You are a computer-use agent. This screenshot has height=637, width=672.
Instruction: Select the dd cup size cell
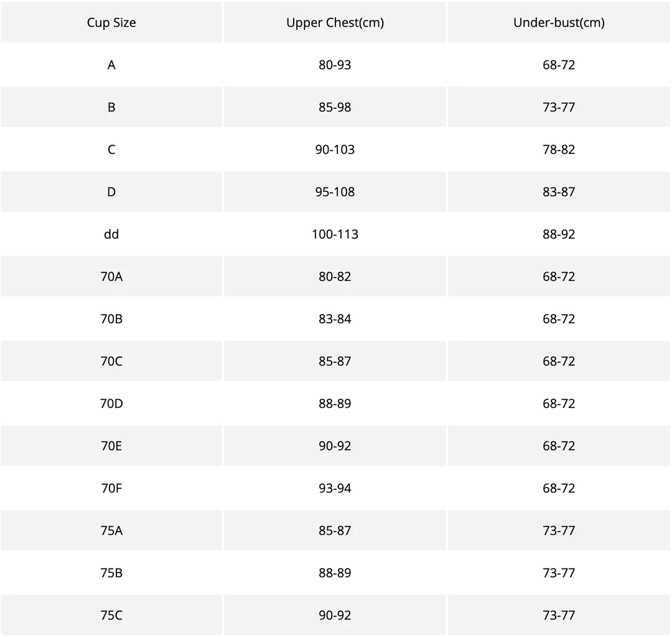[x=111, y=234]
